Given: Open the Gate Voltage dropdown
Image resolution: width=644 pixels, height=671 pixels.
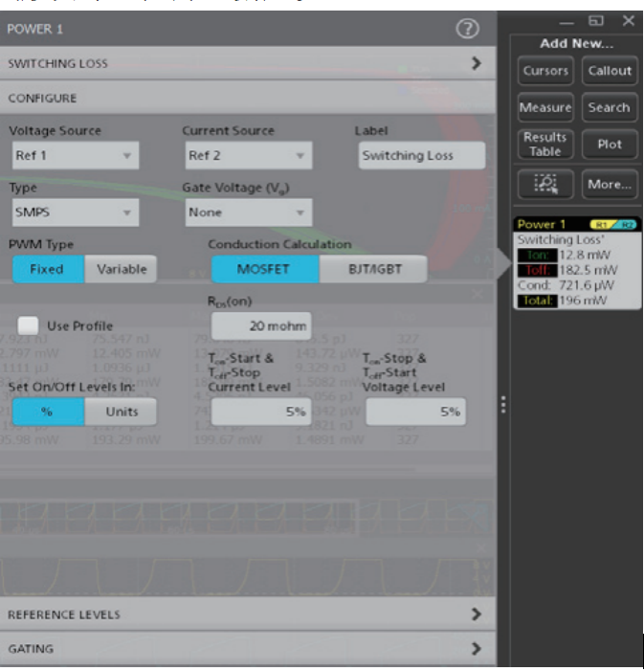Looking at the screenshot, I should pos(248,212).
